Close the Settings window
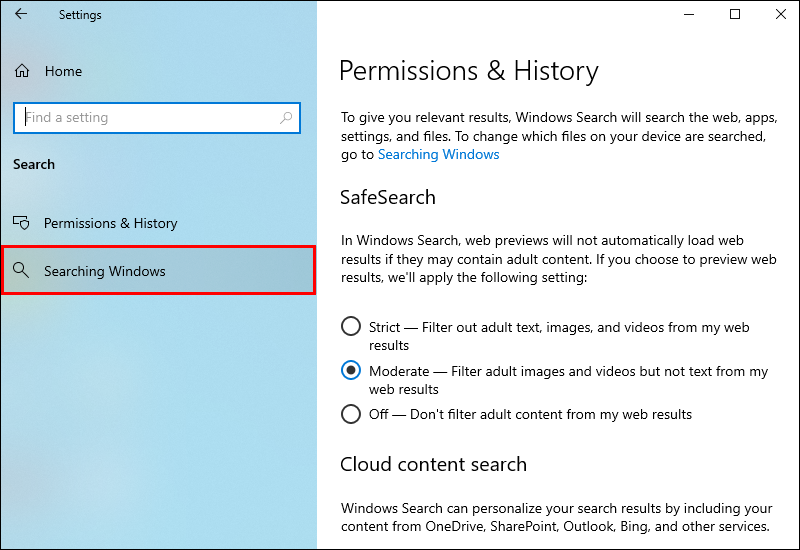 780,15
